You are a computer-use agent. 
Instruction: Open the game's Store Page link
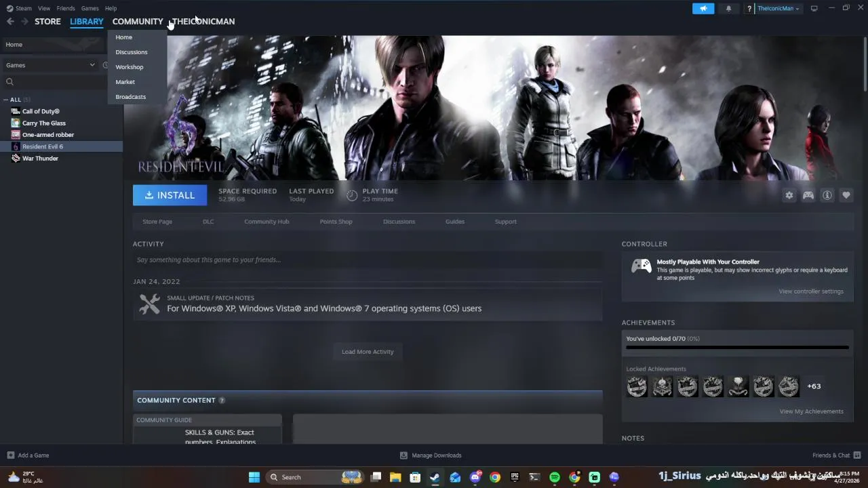tap(157, 222)
